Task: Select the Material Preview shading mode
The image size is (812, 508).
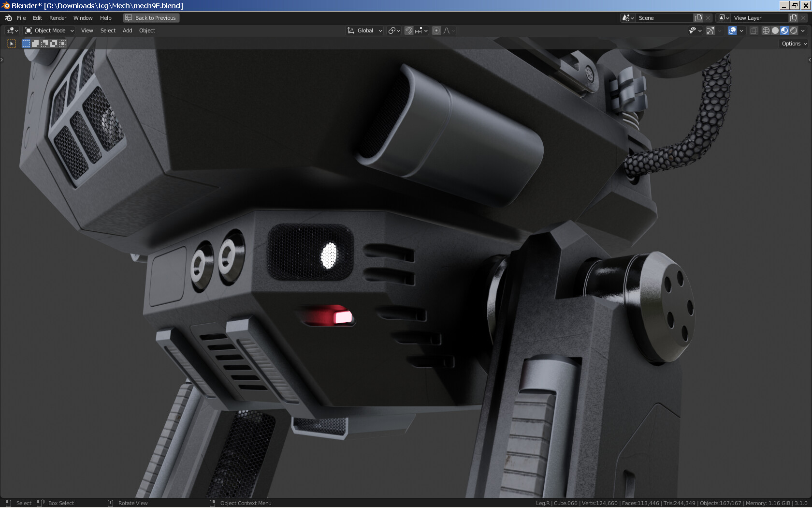Action: (x=784, y=30)
